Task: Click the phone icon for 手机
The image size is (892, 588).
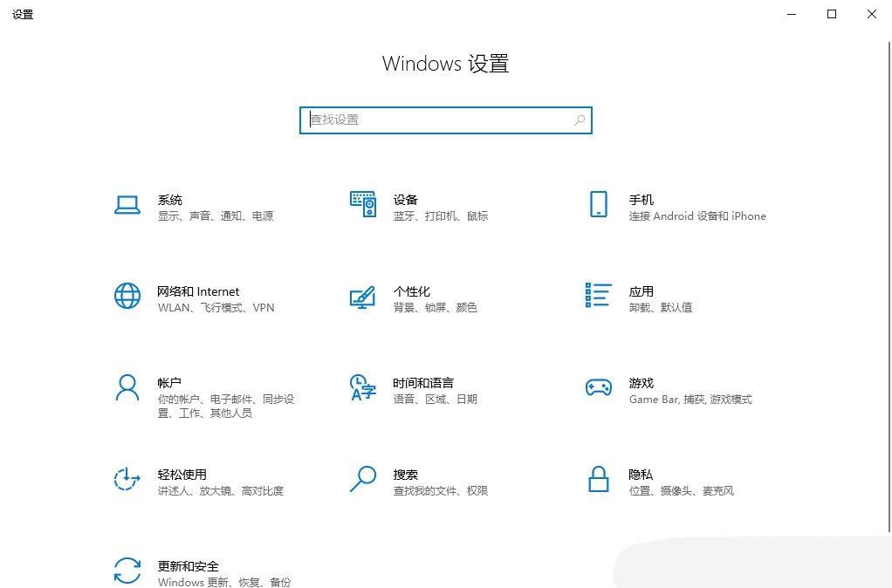Action: click(x=598, y=204)
